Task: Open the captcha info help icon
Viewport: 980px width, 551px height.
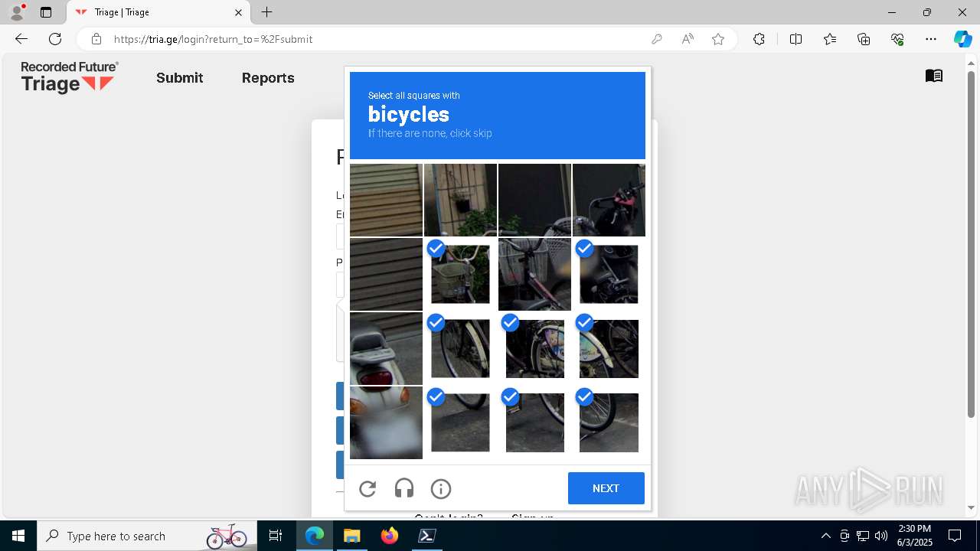Action: point(441,488)
